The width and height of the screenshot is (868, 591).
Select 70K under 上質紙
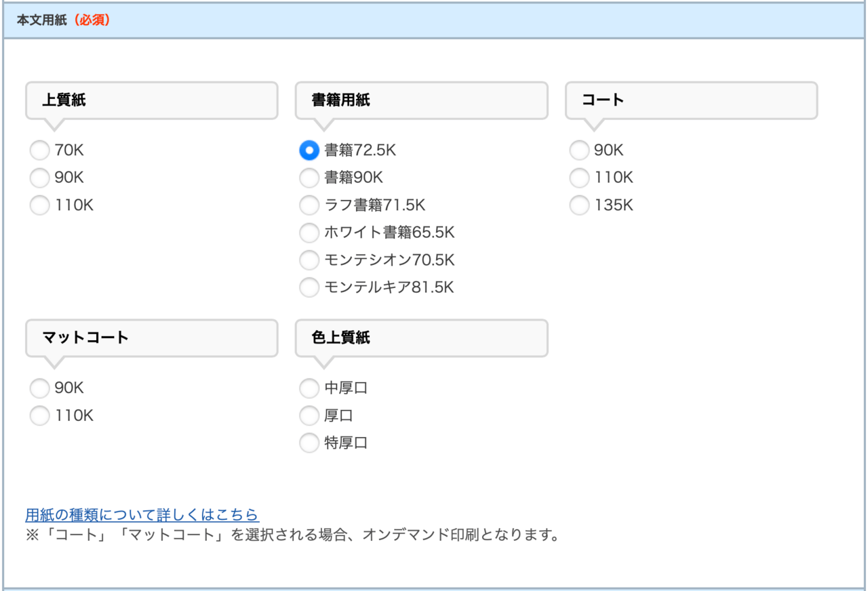(40, 150)
